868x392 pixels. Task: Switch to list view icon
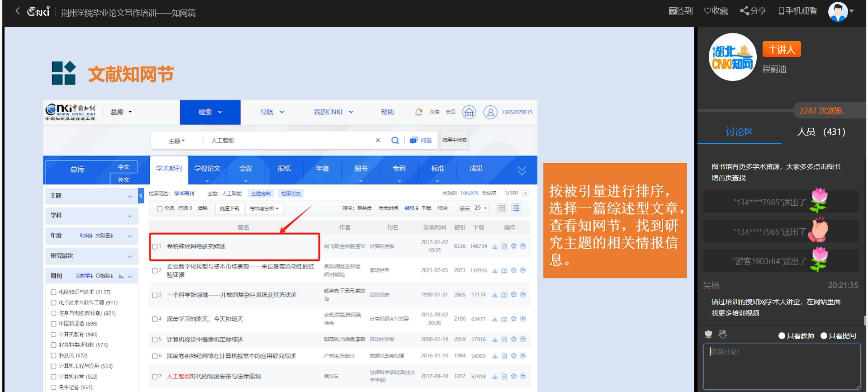pos(516,208)
